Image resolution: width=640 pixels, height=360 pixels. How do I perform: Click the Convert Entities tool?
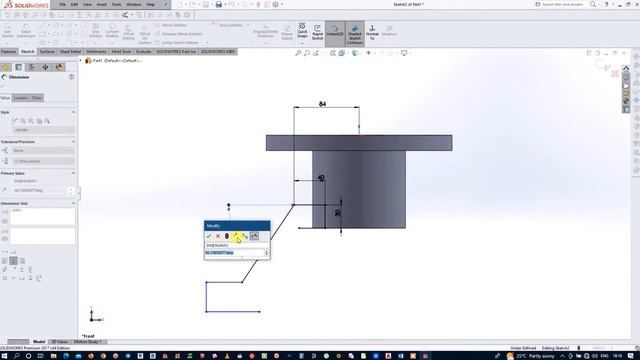(x=112, y=32)
